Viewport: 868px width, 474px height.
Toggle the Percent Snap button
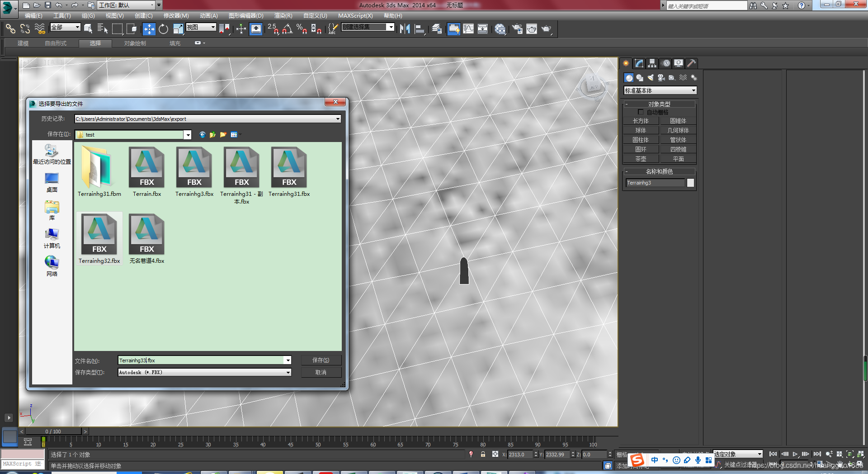(x=302, y=29)
